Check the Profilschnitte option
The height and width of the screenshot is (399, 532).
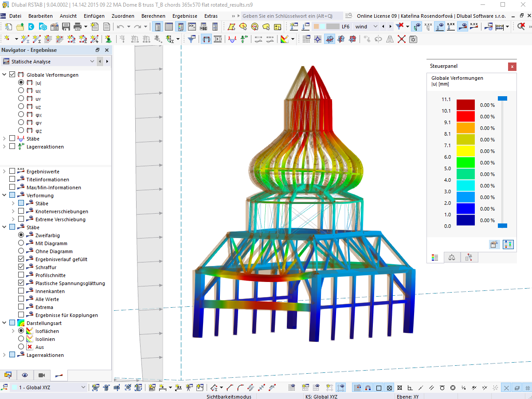click(20, 275)
